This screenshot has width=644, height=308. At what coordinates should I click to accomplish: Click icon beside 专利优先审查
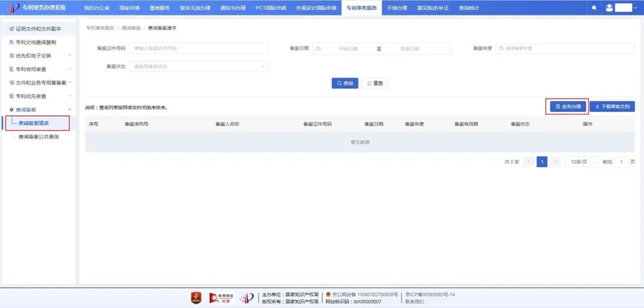tap(11, 96)
